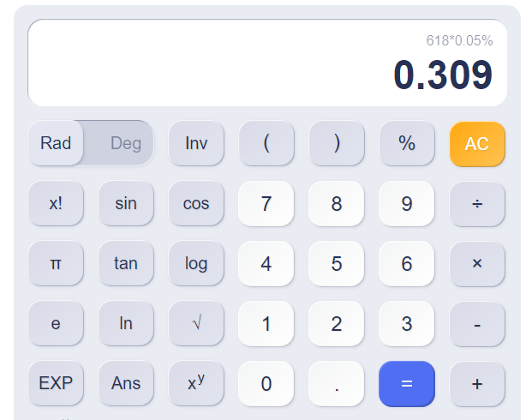The height and width of the screenshot is (420, 532).
Task: Apply the square root function
Action: pyautogui.click(x=196, y=323)
